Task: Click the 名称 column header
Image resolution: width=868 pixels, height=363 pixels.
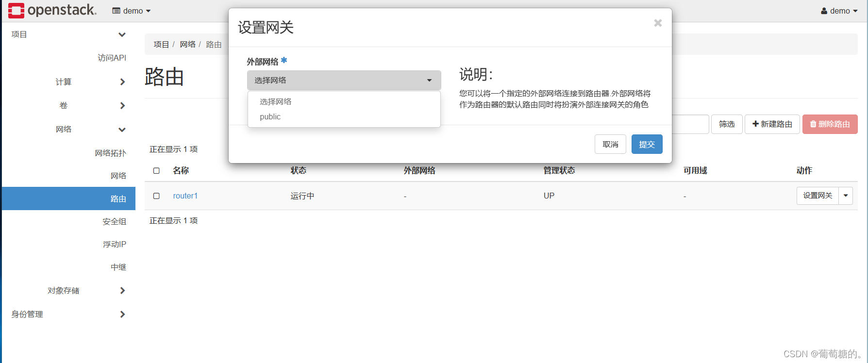Action: 181,170
